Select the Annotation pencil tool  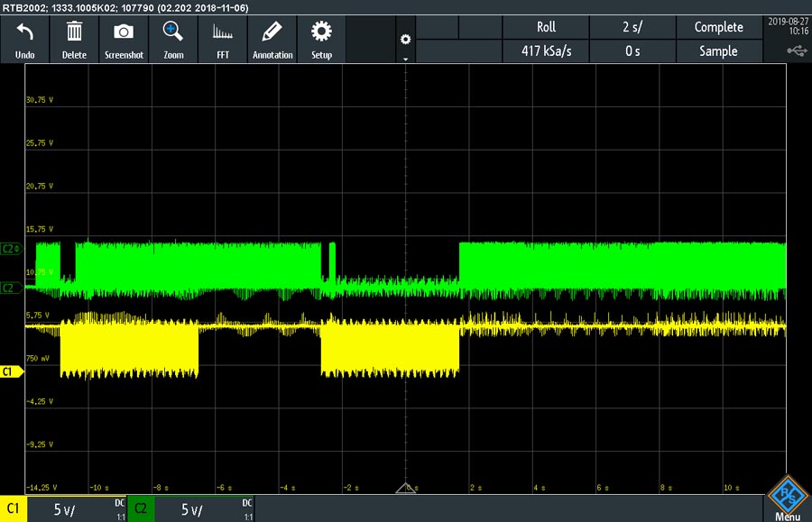click(272, 40)
